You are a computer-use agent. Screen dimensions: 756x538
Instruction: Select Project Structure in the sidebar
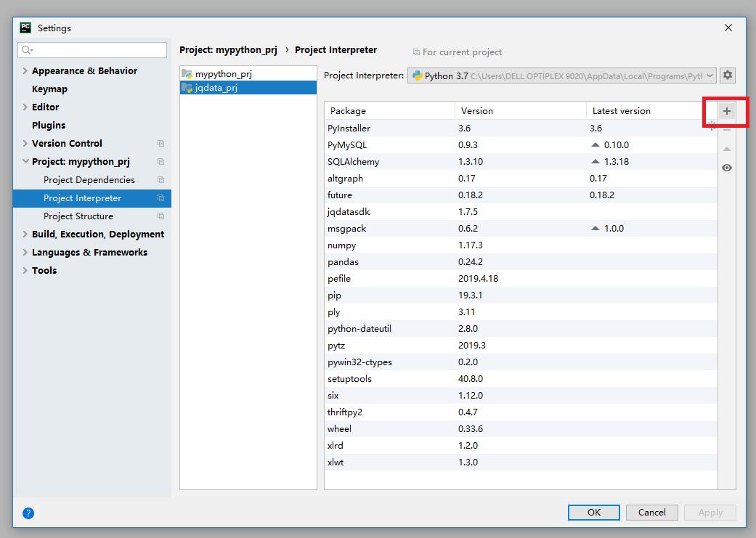[78, 216]
